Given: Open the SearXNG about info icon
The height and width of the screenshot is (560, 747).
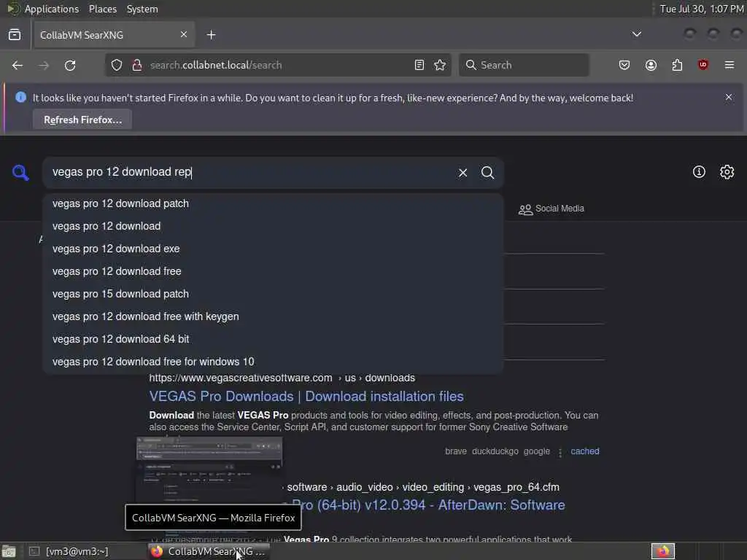Looking at the screenshot, I should tap(699, 172).
